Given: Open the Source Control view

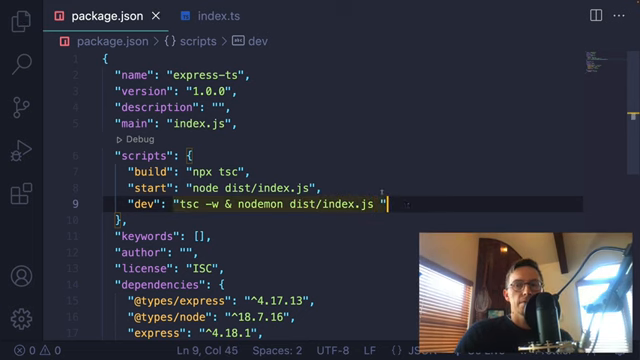Looking at the screenshot, I should (x=21, y=108).
